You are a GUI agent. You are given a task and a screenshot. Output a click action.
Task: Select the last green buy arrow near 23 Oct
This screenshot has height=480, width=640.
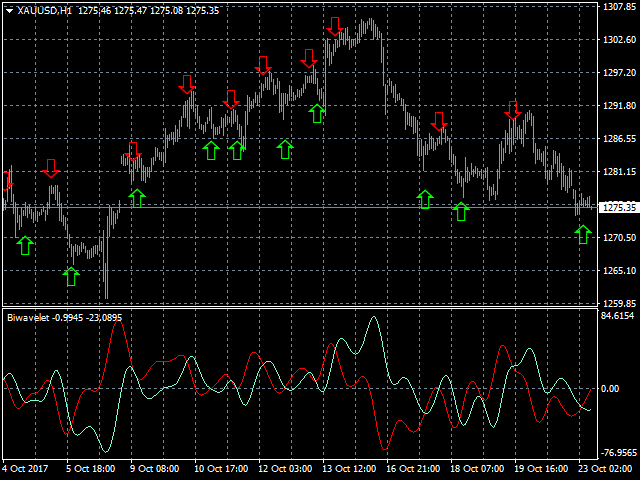coord(583,234)
